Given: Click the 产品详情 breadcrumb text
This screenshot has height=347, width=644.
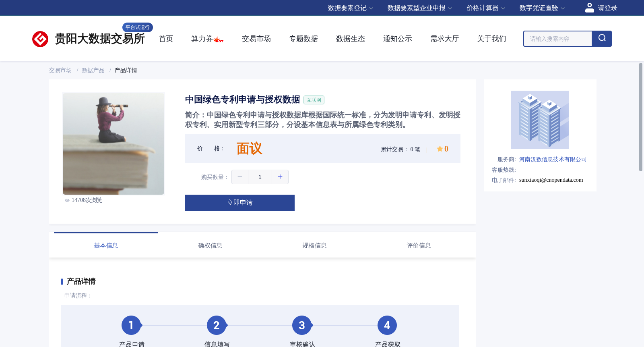Looking at the screenshot, I should [126, 71].
